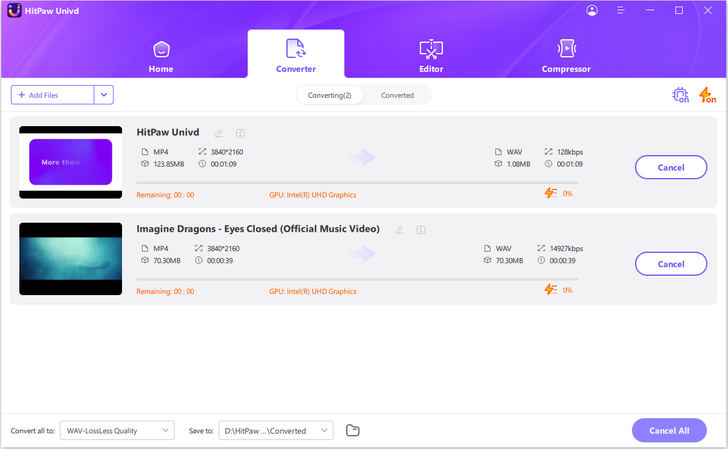Click the HitPaw Univd video thumbnail

tap(71, 162)
